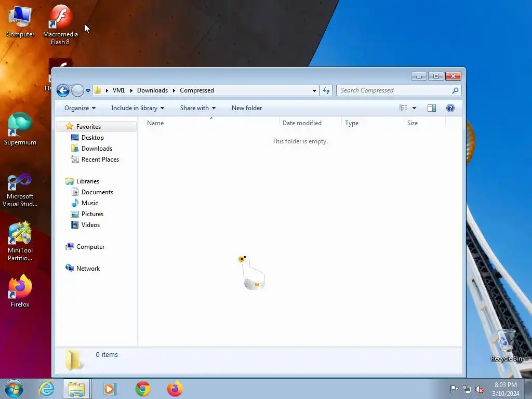This screenshot has height=399, width=532.
Task: Click the taskbar clock showing 8:03 PM
Action: [x=506, y=389]
